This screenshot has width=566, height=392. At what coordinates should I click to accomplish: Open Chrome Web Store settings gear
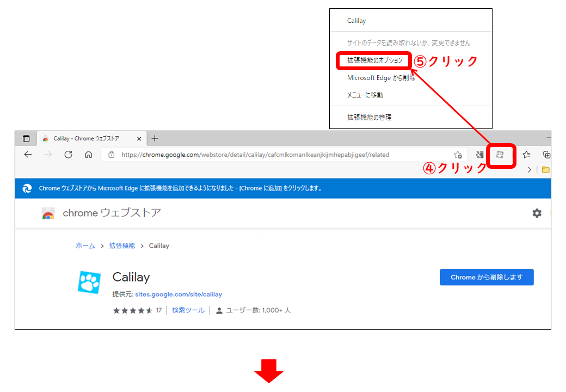click(537, 213)
